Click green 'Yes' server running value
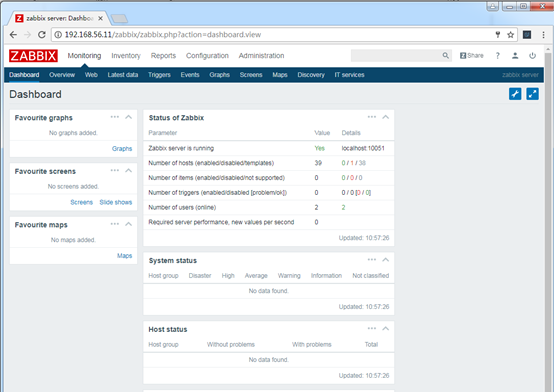Viewport: 554px width, 392px height. tap(319, 148)
